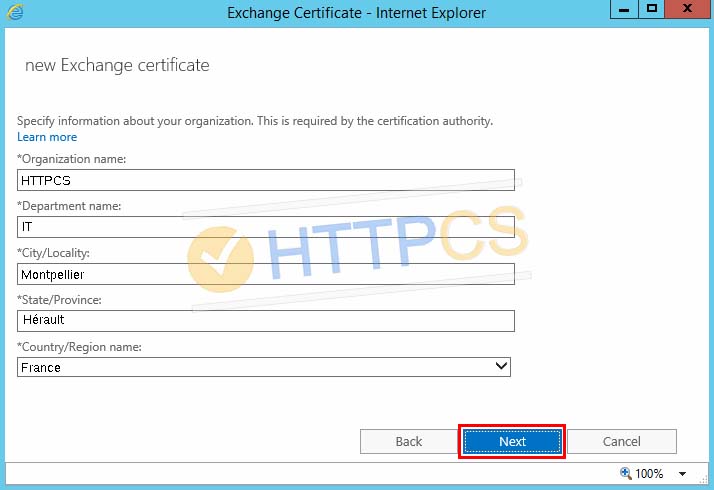Maximize the Exchange Certificate window
Screen dimensions: 714x490
pyautogui.click(x=650, y=11)
